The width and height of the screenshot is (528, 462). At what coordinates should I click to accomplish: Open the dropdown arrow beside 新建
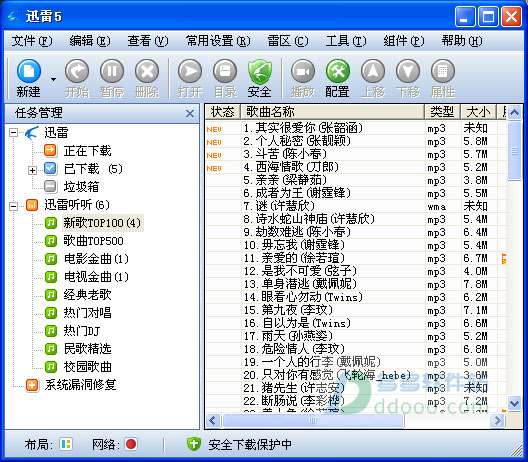(x=53, y=79)
